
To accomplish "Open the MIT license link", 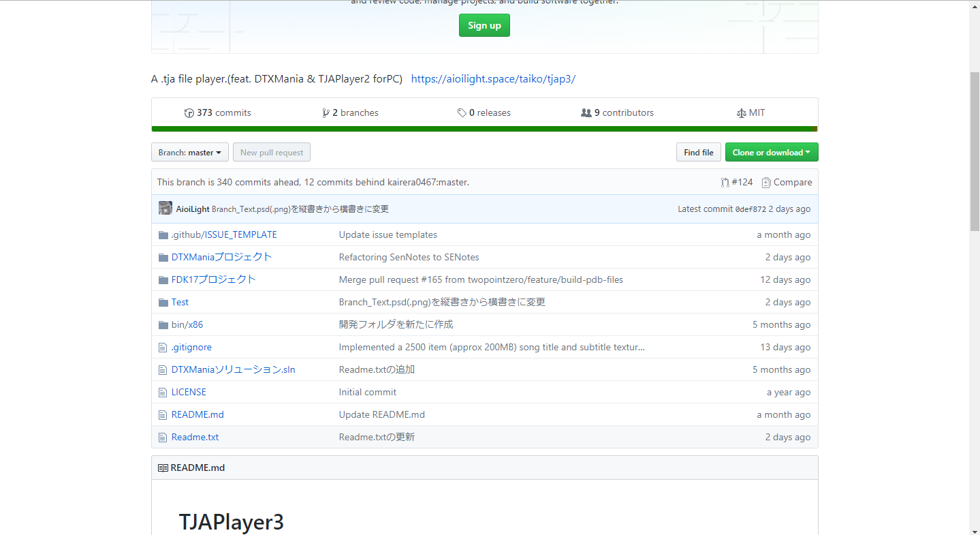I will (757, 112).
